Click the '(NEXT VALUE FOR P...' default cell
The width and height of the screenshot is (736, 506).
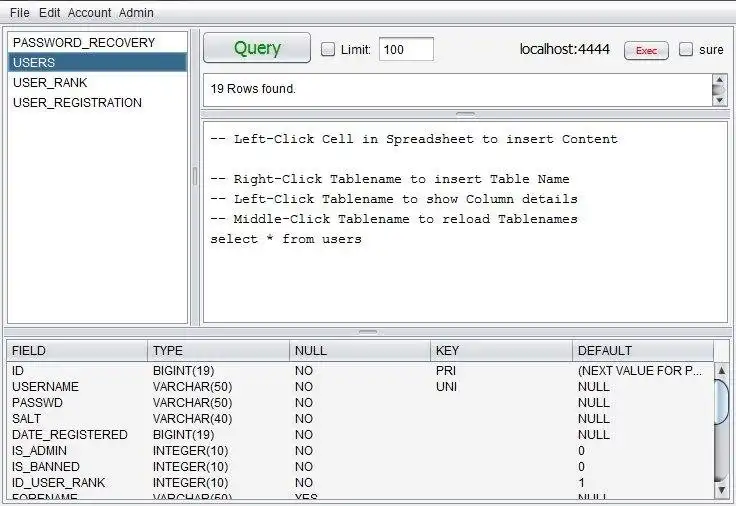click(643, 371)
